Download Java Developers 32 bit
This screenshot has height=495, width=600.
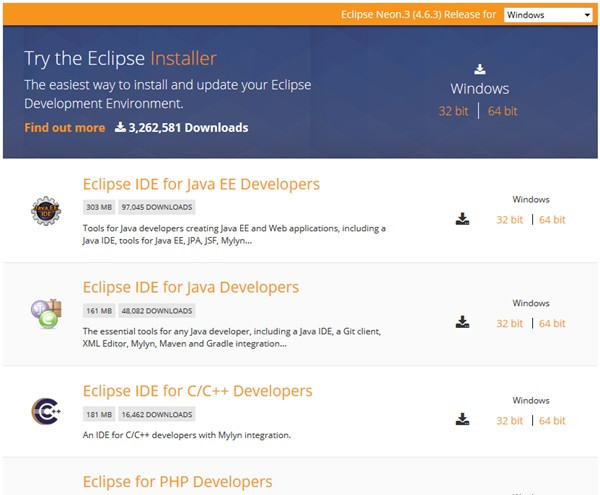[x=509, y=324]
